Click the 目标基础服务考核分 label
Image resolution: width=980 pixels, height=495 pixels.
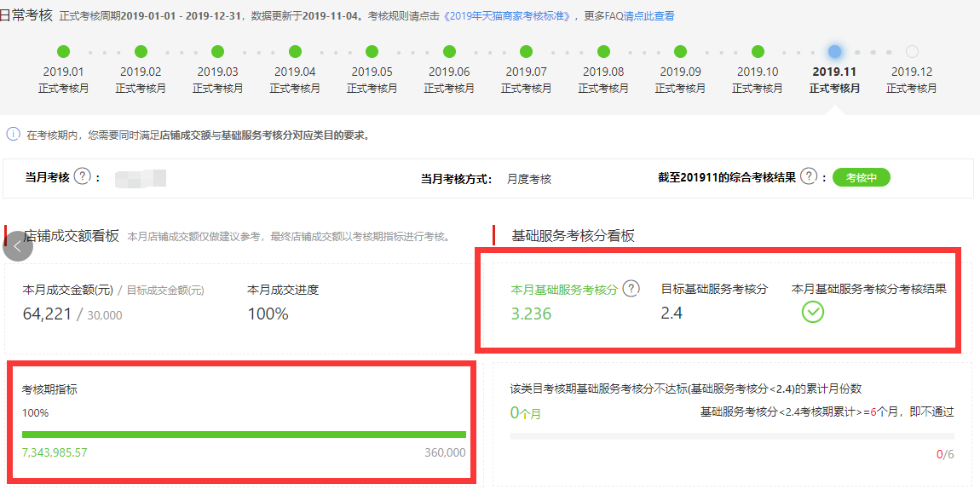714,289
